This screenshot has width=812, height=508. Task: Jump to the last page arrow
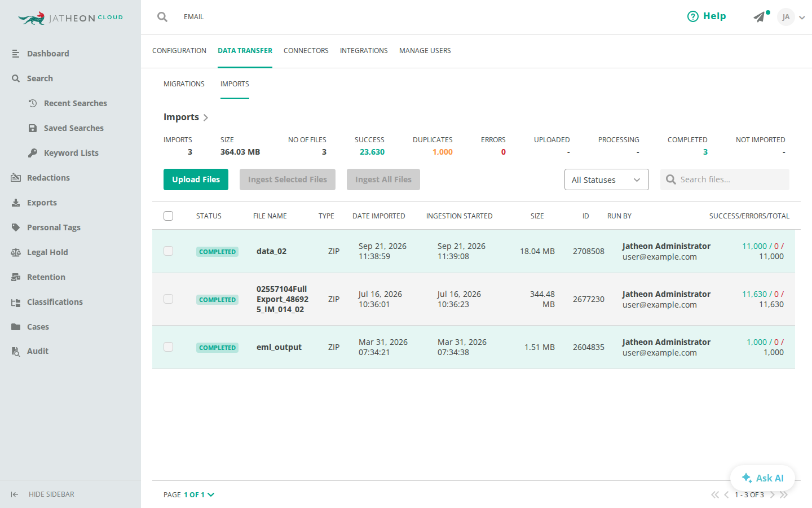(x=784, y=495)
